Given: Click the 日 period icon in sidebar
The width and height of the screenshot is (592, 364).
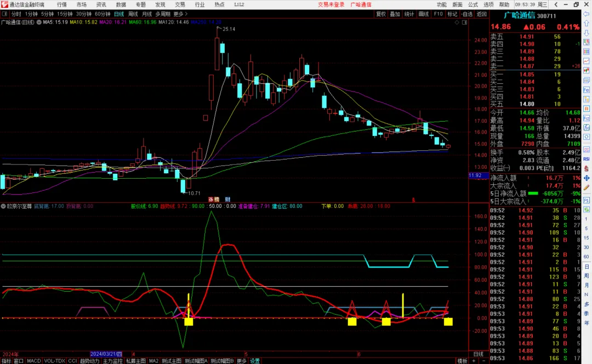Looking at the screenshot, I should (x=587, y=266).
